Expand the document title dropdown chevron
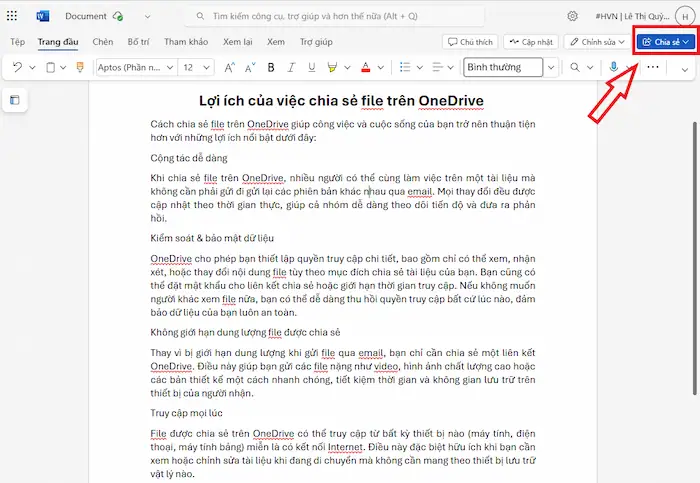 [147, 17]
